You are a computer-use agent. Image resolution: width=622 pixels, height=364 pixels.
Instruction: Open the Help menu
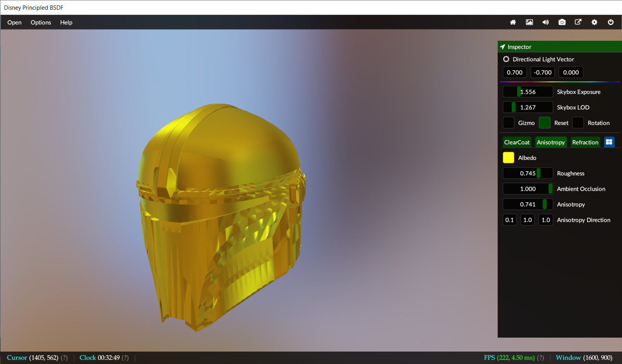point(66,23)
